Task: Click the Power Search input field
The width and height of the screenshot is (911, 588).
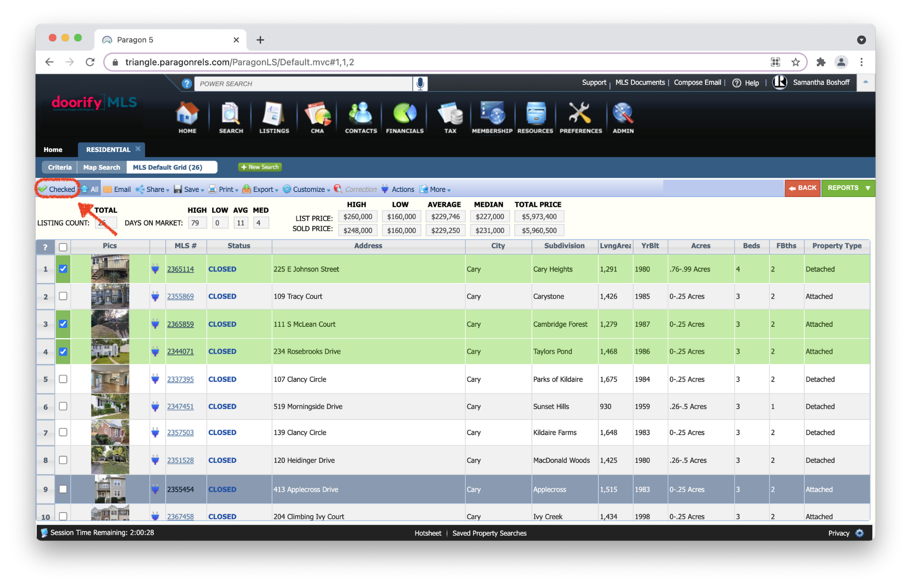Action: click(303, 83)
